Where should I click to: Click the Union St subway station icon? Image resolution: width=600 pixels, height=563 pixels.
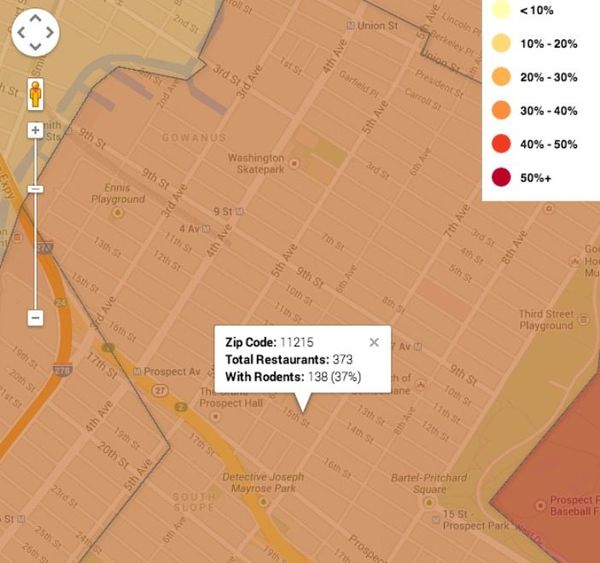pos(350,25)
